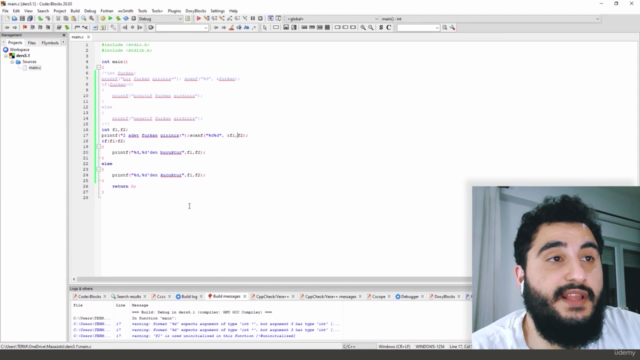
Task: Click the bold C toolbar icon
Action: (x=389, y=27)
